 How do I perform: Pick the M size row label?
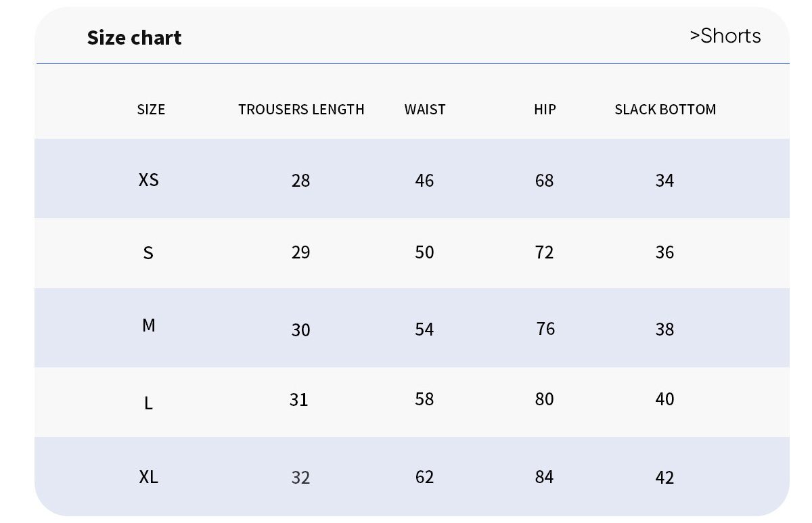click(149, 326)
